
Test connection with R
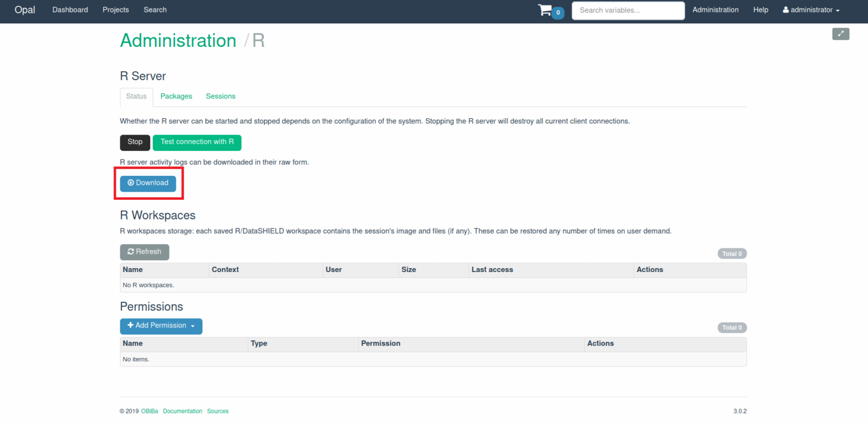[197, 143]
